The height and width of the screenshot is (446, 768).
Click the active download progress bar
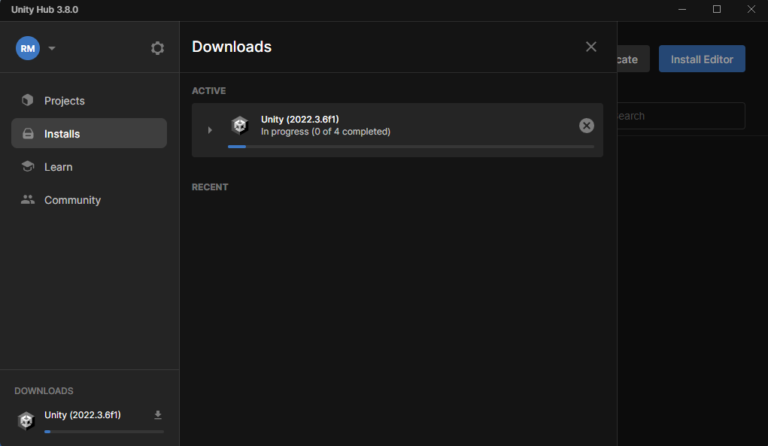point(410,147)
